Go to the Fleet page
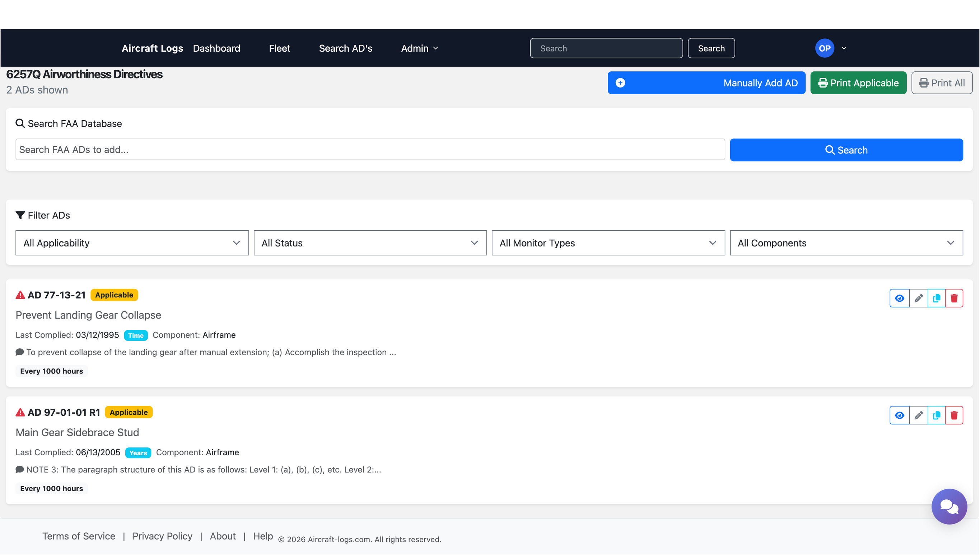 click(279, 48)
